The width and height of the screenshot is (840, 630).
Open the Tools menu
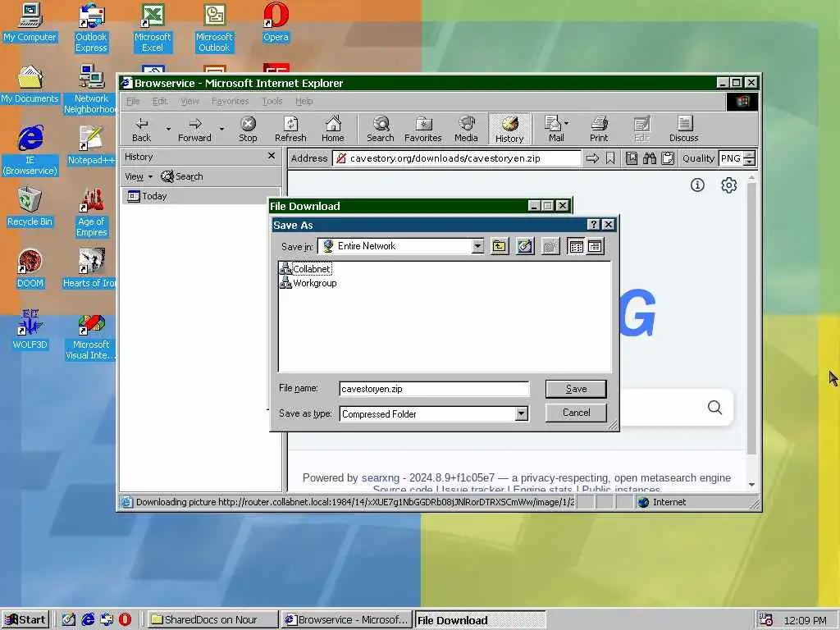coord(272,101)
